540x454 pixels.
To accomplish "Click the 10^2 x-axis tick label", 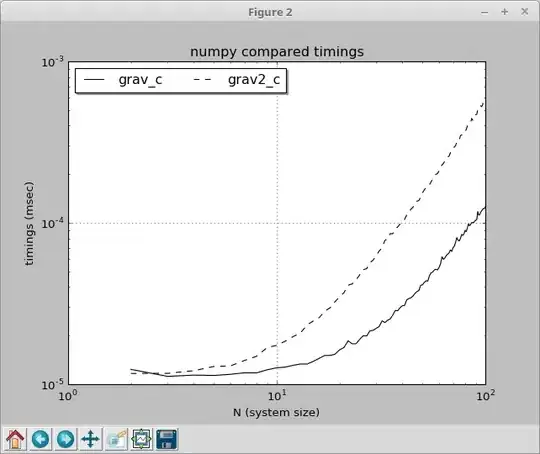I will (x=486, y=396).
